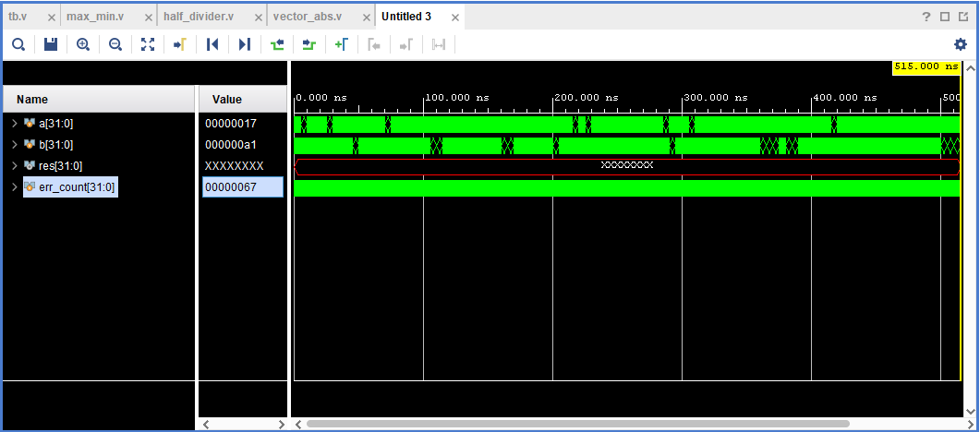Click the 515.000 ns cursor time marker
Image resolution: width=980 pixels, height=432 pixels.
click(926, 67)
